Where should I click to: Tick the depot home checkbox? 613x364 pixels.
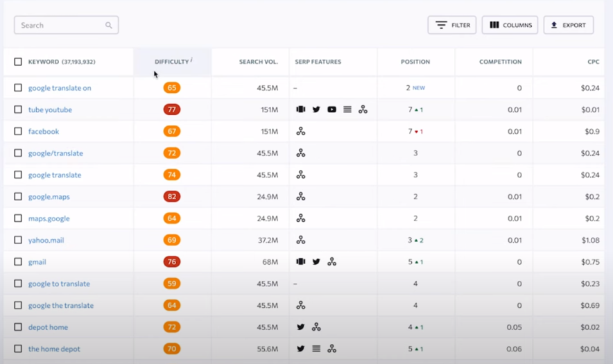[18, 327]
